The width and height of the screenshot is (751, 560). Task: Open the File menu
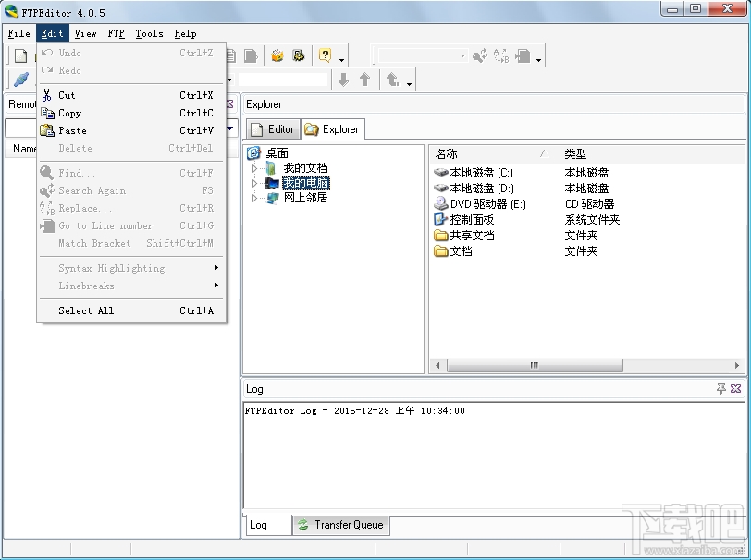point(19,33)
